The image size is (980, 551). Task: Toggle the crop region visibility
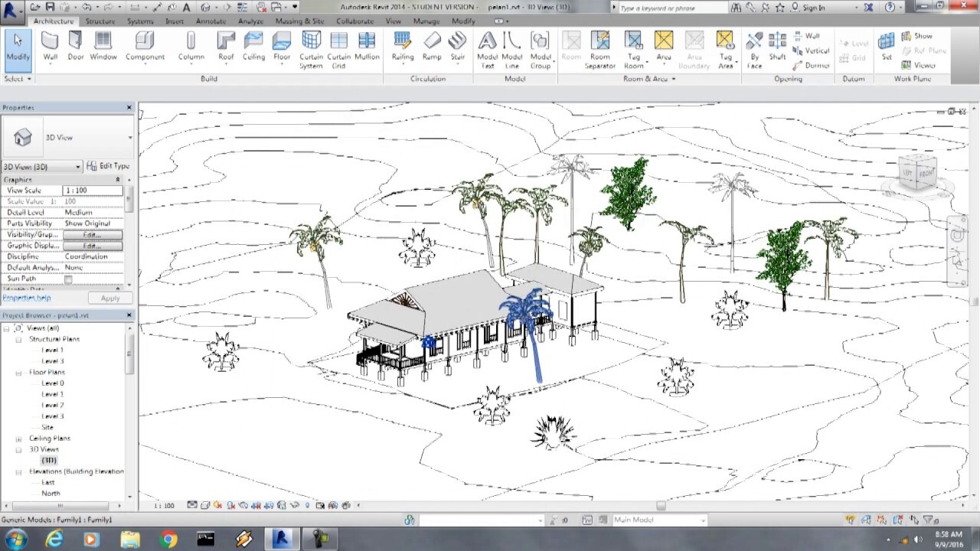pos(268,505)
